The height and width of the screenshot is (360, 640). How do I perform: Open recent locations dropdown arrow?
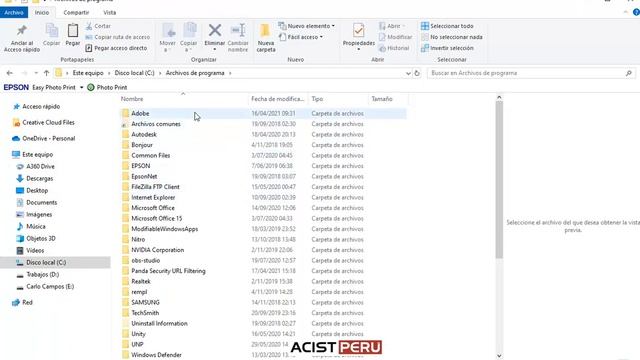pyautogui.click(x=36, y=73)
